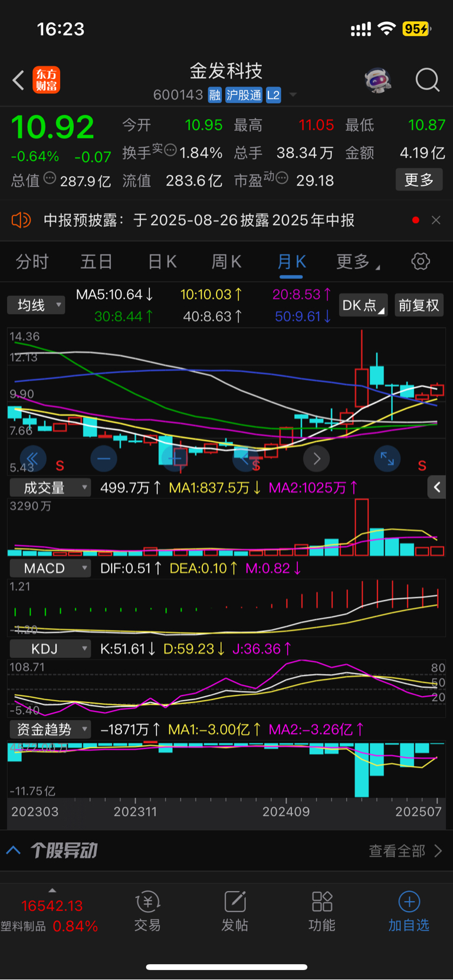This screenshot has width=453, height=980.
Task: Tap the DIF:0.51 value
Action: 131,569
